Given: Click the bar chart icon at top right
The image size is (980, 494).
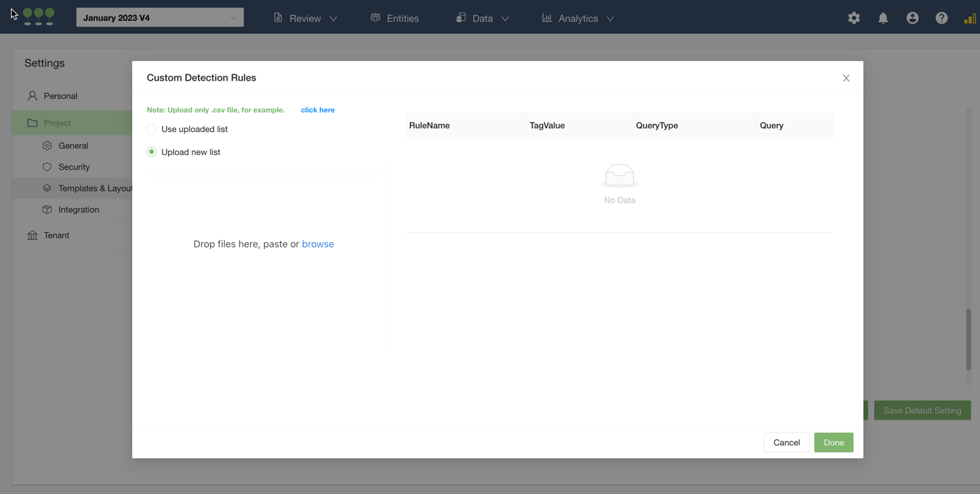Looking at the screenshot, I should coord(970,18).
